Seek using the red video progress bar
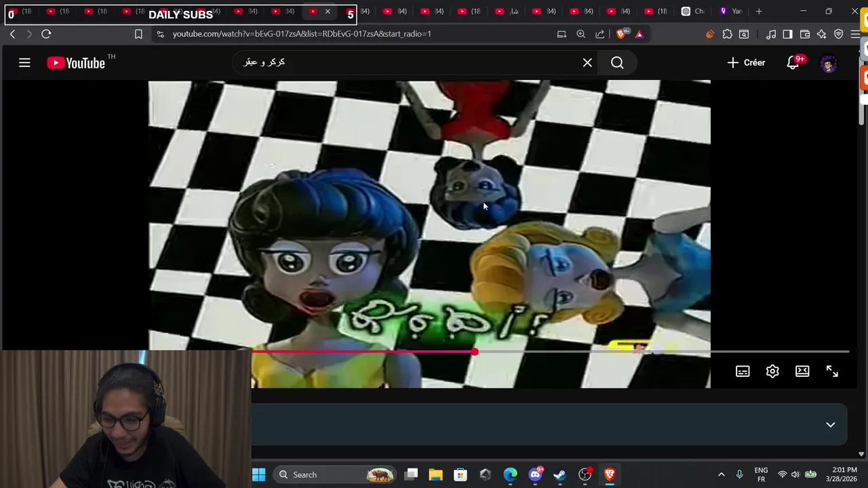This screenshot has height=488, width=868. coord(550,352)
